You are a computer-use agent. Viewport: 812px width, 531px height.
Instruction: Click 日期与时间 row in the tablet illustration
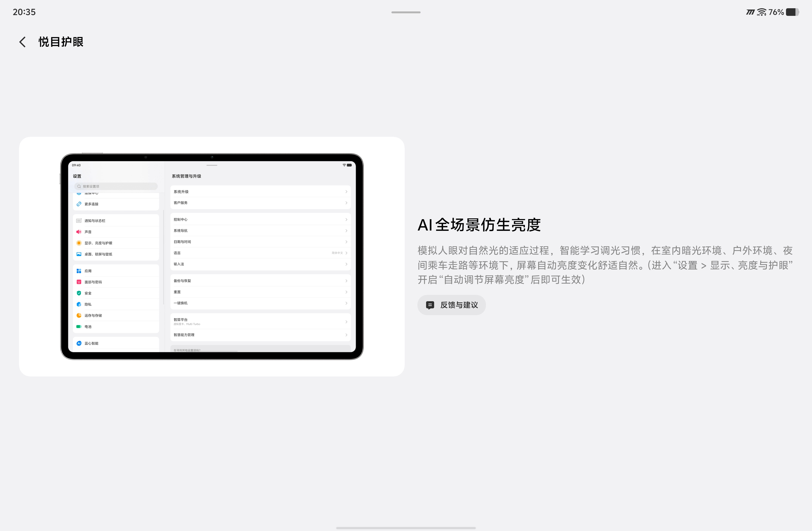coord(260,242)
